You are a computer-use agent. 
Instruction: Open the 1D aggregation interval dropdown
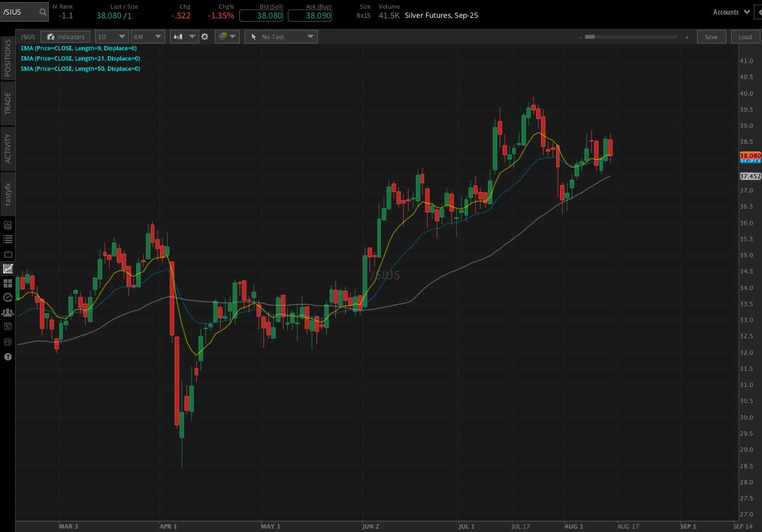coord(111,37)
